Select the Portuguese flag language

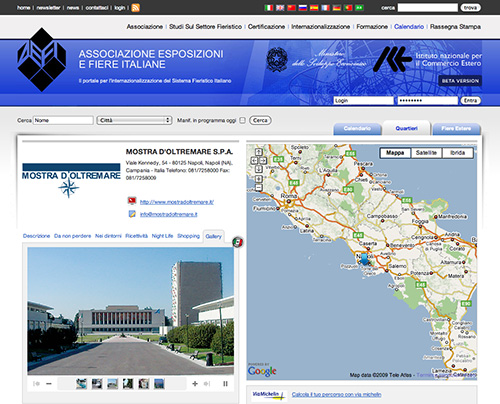pyautogui.click(x=348, y=8)
